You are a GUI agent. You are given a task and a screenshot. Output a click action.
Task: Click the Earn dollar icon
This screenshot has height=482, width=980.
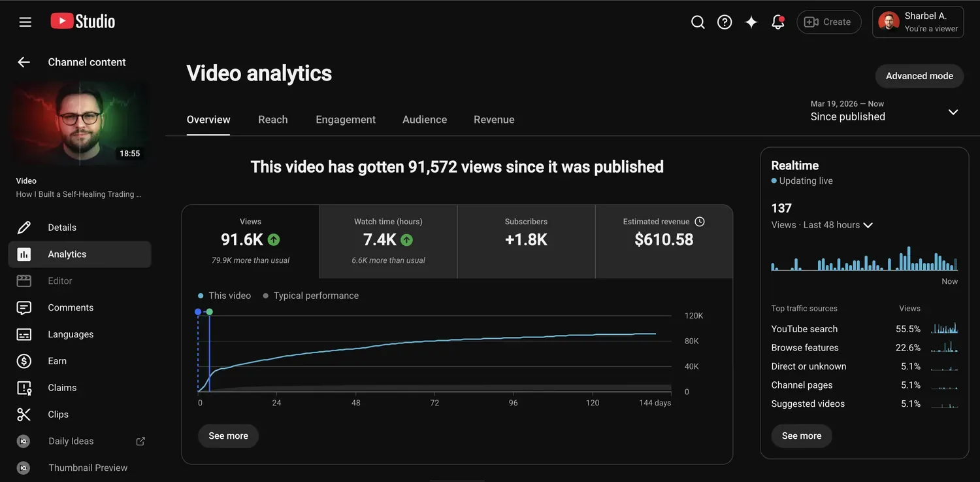click(x=24, y=361)
